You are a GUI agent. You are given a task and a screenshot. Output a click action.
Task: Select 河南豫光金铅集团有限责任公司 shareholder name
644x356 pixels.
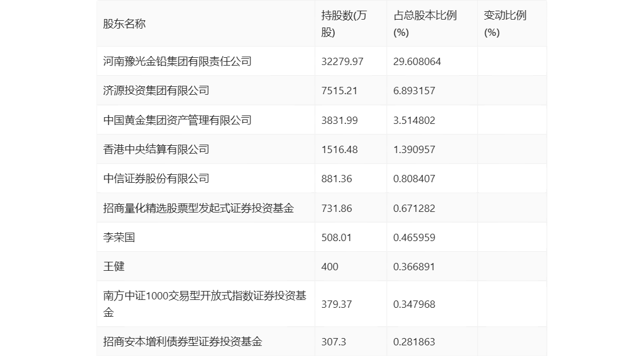(x=177, y=61)
